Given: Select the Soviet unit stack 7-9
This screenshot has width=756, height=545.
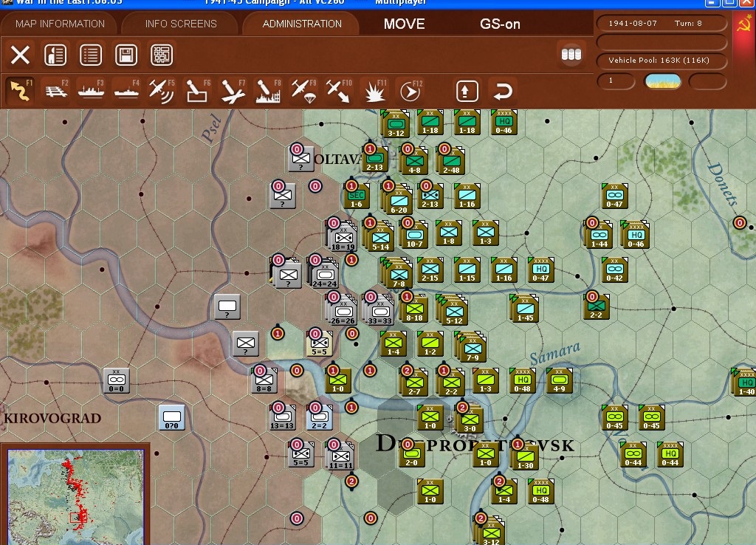Looking at the screenshot, I should [x=471, y=347].
